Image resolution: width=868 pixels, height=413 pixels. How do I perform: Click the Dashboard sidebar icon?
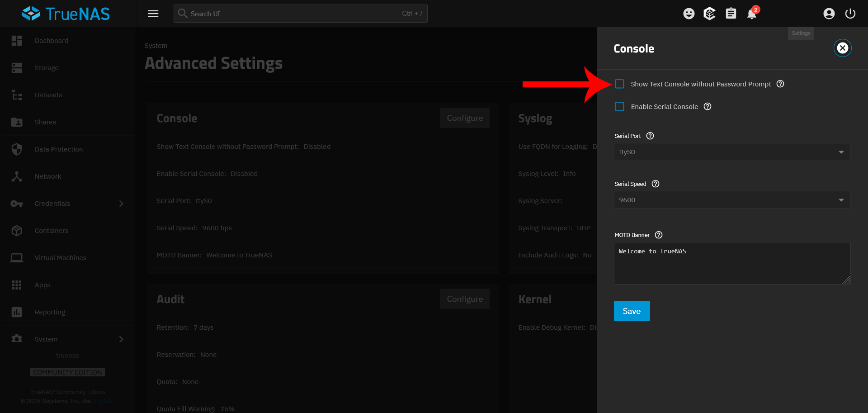coord(17,41)
